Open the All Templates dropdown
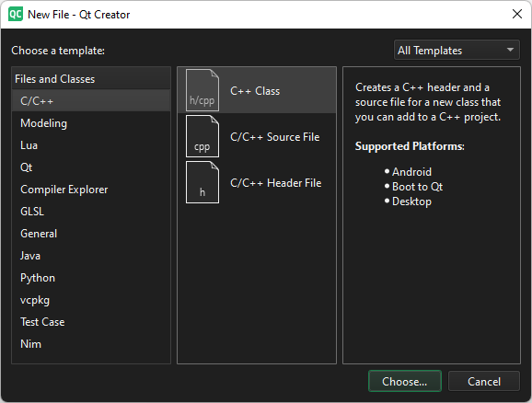 coord(457,51)
